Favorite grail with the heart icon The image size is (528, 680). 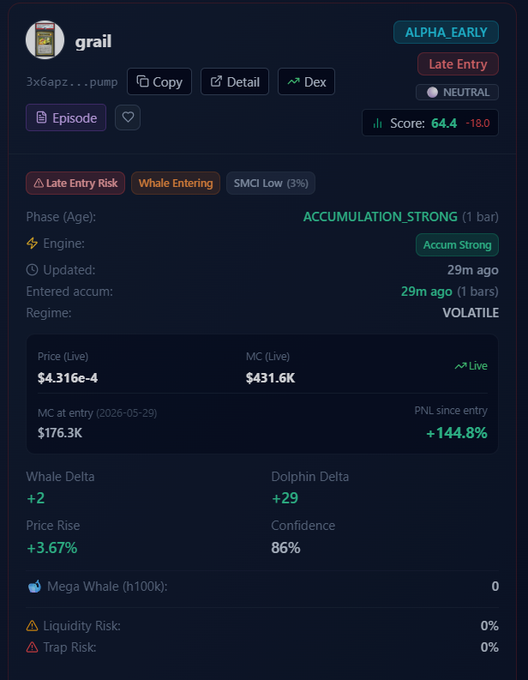pos(128,118)
